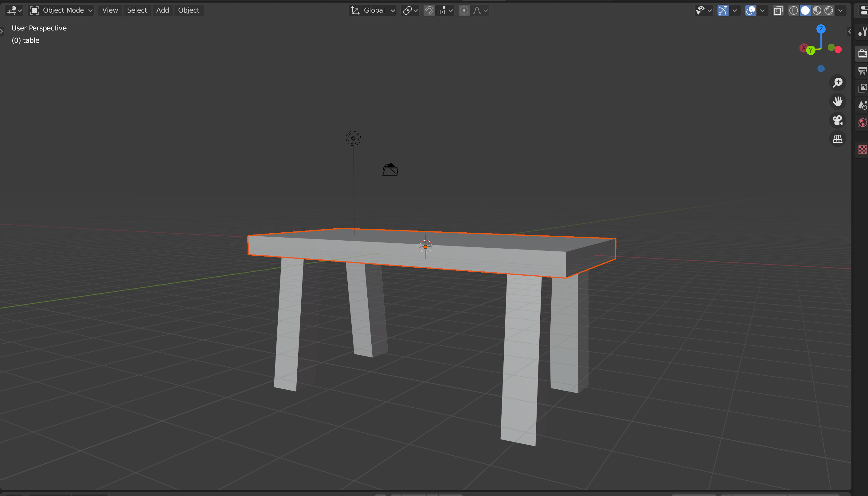Open the object visibility and selectability dropdown

(704, 10)
